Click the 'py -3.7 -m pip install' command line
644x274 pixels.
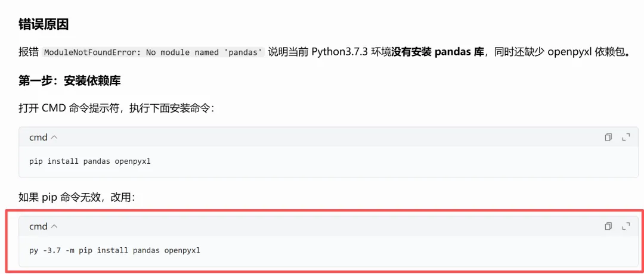pyautogui.click(x=114, y=250)
